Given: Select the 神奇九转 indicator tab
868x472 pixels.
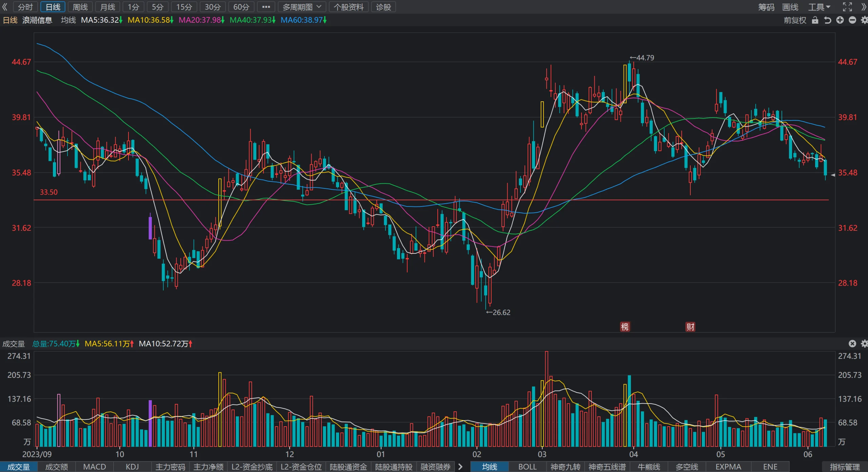Looking at the screenshot, I should [x=565, y=467].
